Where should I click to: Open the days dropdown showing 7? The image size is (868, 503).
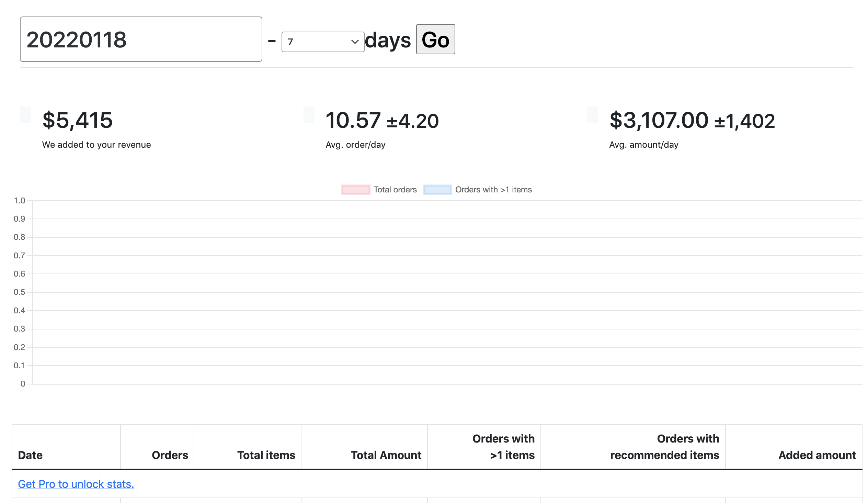coord(323,42)
